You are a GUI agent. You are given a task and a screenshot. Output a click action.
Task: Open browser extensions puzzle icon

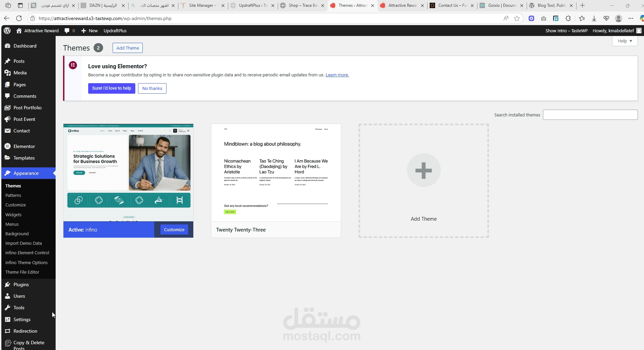[568, 18]
